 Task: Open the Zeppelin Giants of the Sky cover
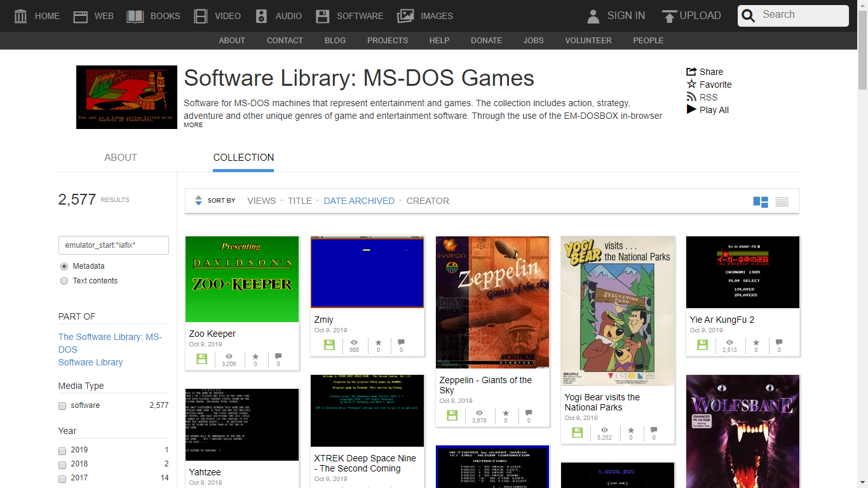(x=492, y=302)
